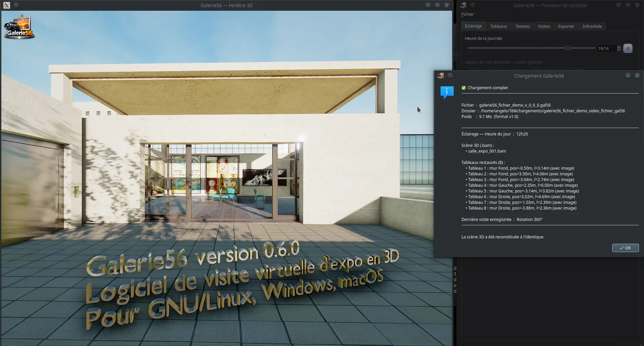Click the app icon in Panneau de contrôle title bar
Viewport: 644px width, 346px height.
[x=463, y=5]
